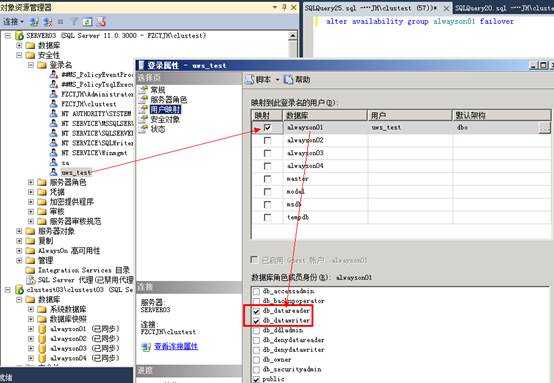Click the SQL Server 代理 agent icon
Viewport: 554px width, 383px height.
coord(31,280)
